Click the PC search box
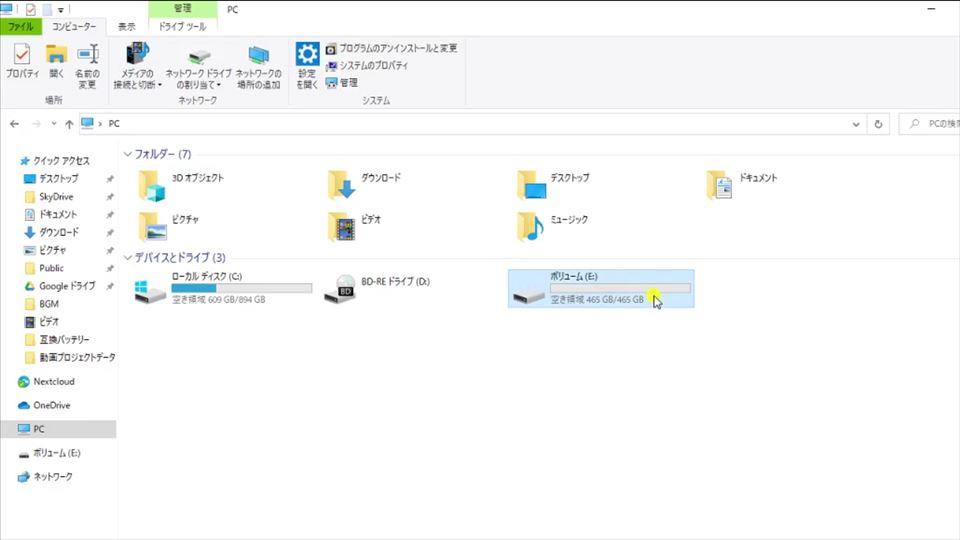960x540 pixels. 929,124
